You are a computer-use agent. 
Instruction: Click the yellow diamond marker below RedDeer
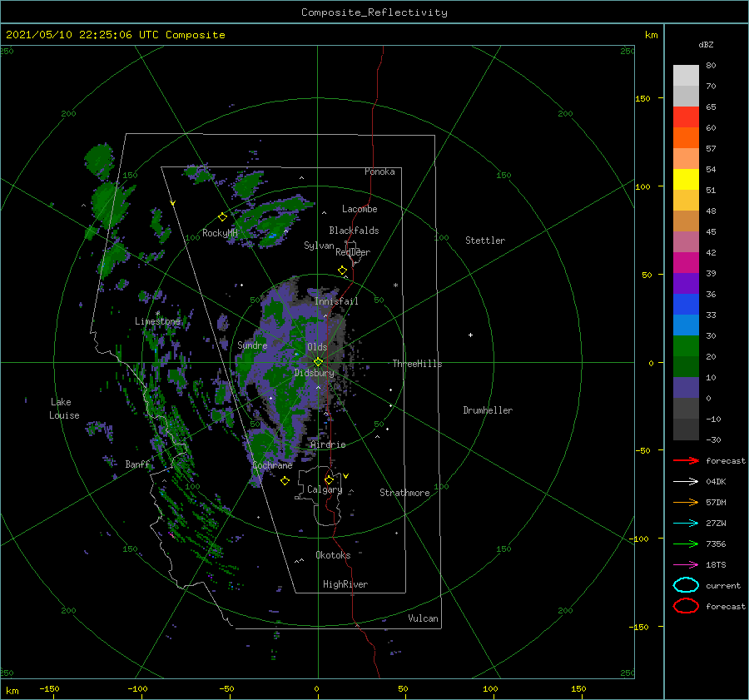342,271
